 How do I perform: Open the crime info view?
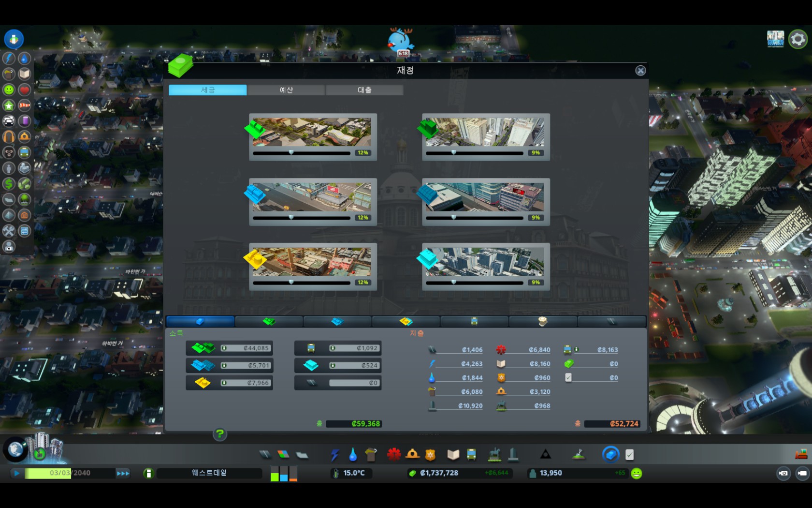tap(9, 152)
